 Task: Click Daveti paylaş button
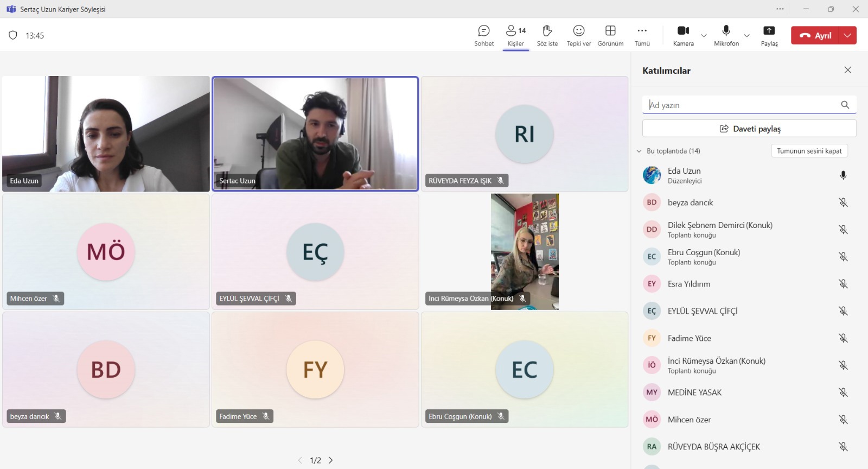[x=749, y=129]
